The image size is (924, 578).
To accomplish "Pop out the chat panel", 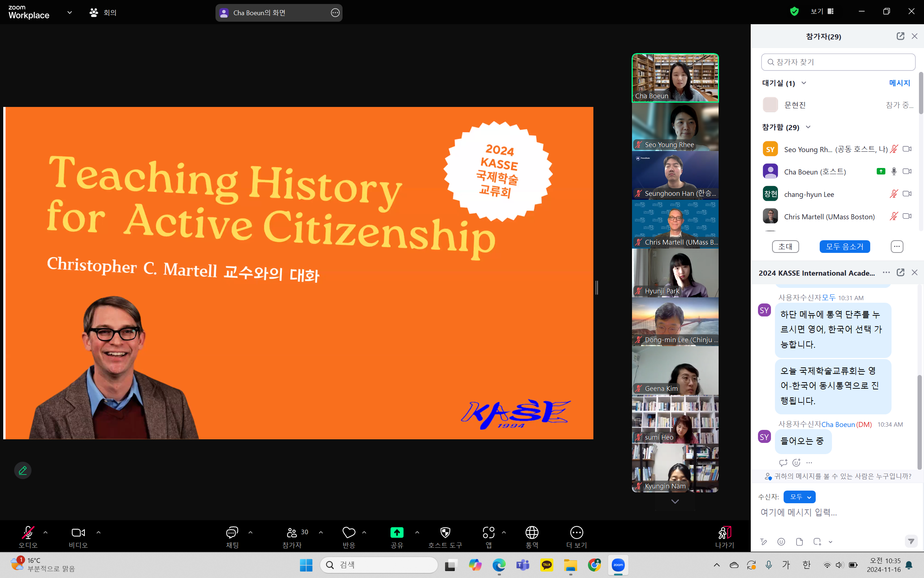I will 900,272.
